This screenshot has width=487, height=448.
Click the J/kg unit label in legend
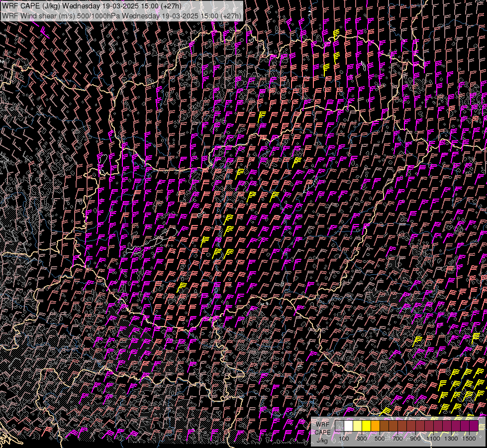(x=322, y=441)
